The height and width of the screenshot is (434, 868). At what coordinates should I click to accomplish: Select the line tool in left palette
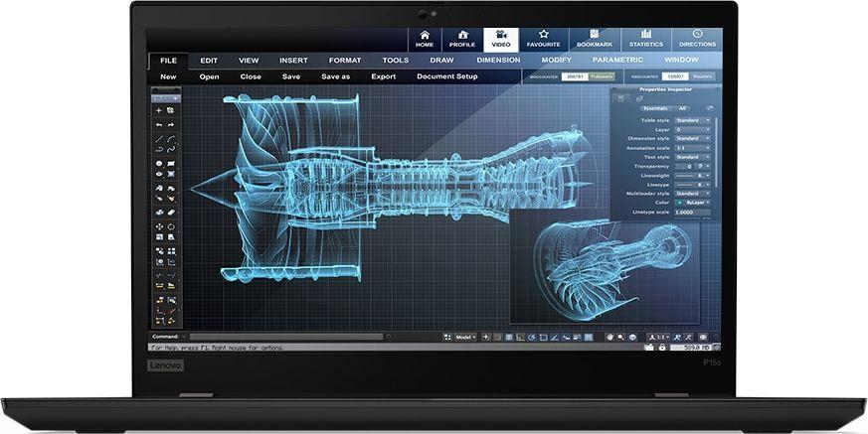pyautogui.click(x=158, y=137)
